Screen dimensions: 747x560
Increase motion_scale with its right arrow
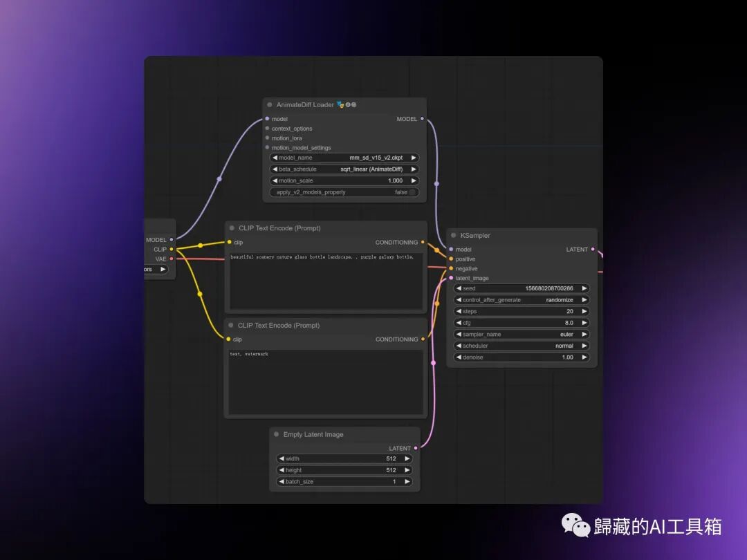(414, 180)
